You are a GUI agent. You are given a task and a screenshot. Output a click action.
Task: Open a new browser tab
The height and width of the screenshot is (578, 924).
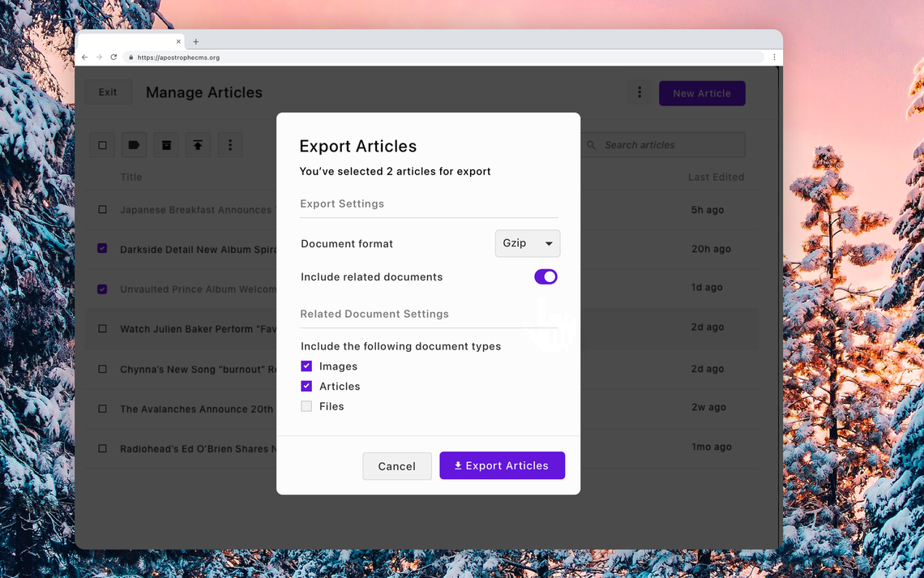[195, 42]
